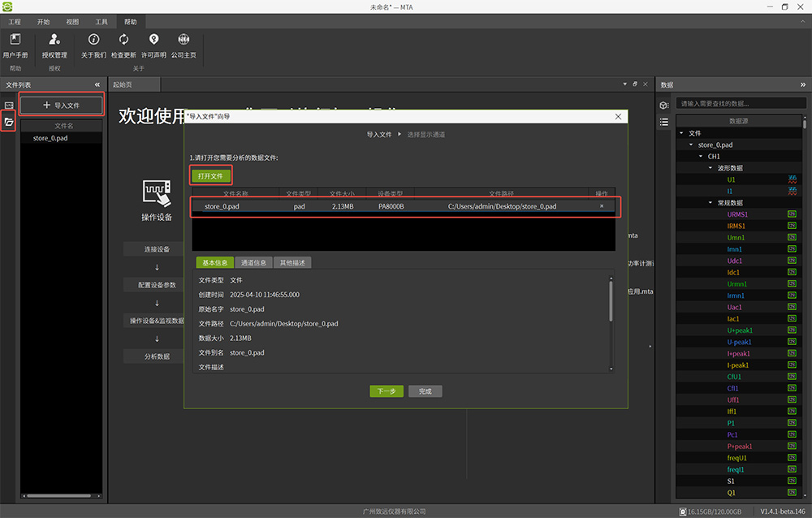Switch to the 通道信息 tab
Screen dimensions: 812x518
[253, 263]
